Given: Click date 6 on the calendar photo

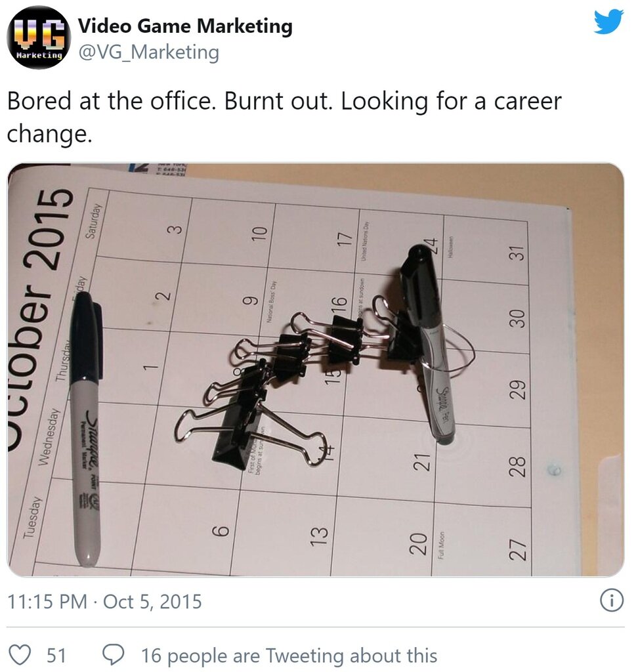Looking at the screenshot, I should [x=221, y=531].
